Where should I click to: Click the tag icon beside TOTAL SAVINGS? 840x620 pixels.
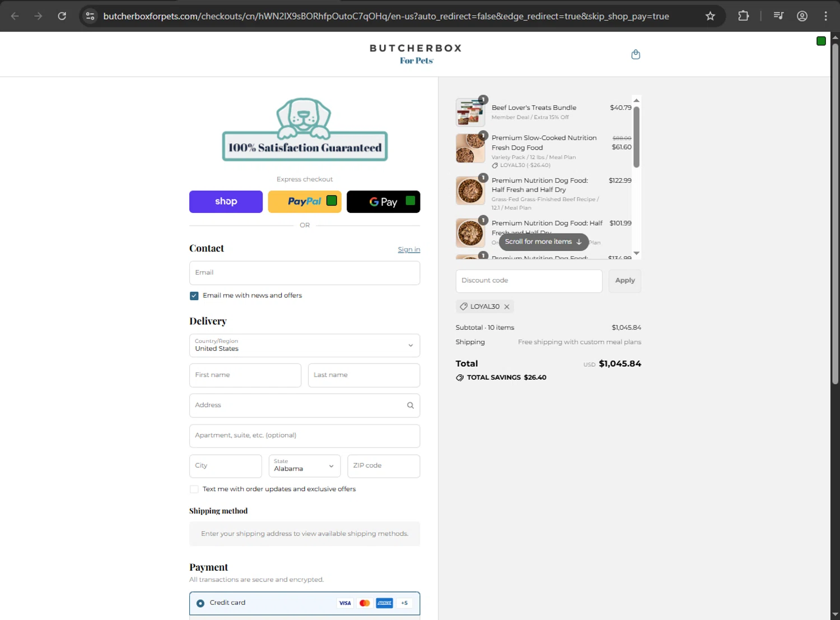pyautogui.click(x=460, y=377)
